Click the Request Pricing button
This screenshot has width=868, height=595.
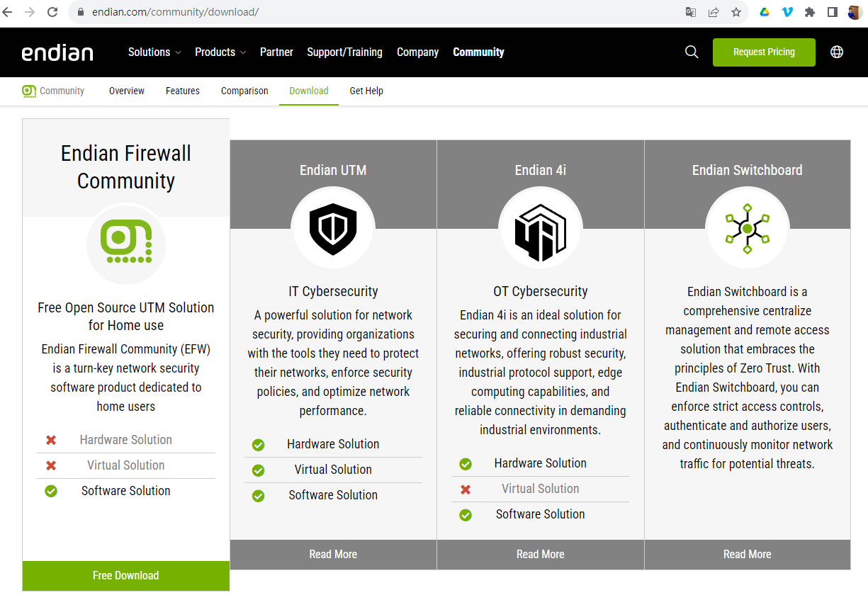[x=764, y=52]
